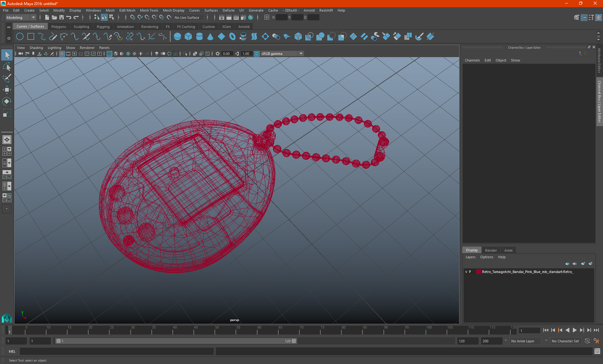Click the Sculpt Surfaces shelf icon
Screen dimensions: 603x364
tap(419, 37)
